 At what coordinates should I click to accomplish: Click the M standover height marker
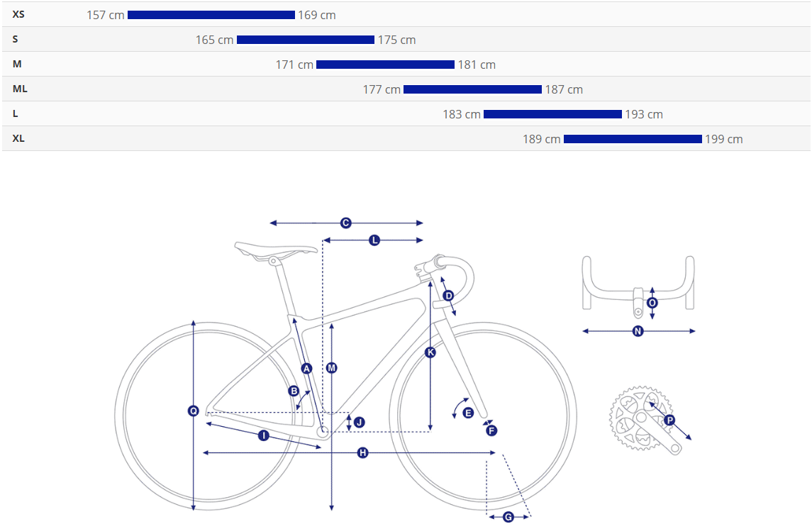tap(331, 367)
